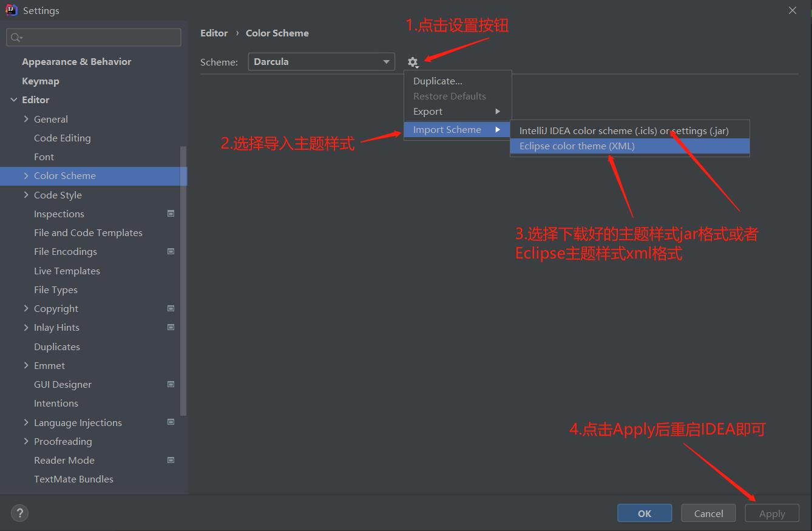Select File Encodings item

(x=66, y=252)
